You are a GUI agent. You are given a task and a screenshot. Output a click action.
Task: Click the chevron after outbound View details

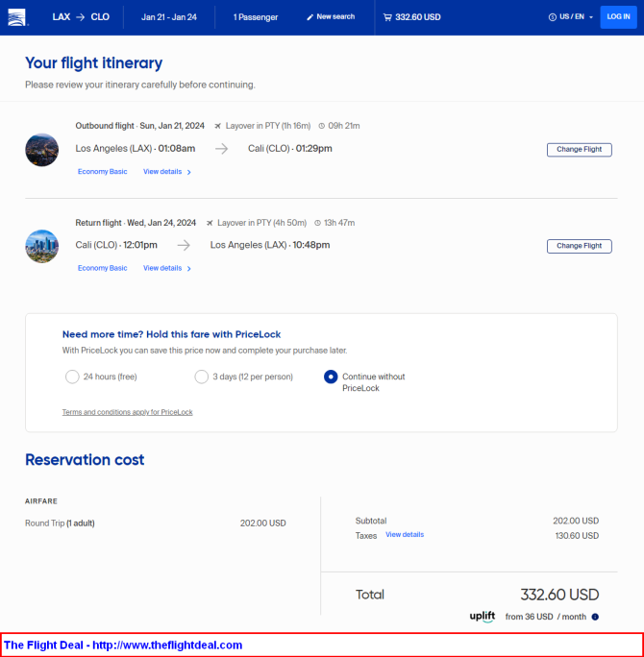click(x=189, y=172)
